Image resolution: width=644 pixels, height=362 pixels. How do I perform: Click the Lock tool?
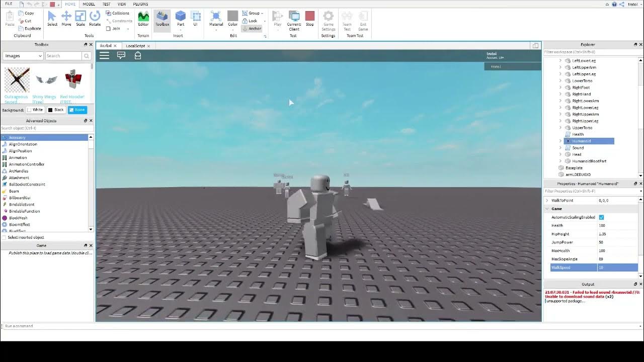(250, 21)
